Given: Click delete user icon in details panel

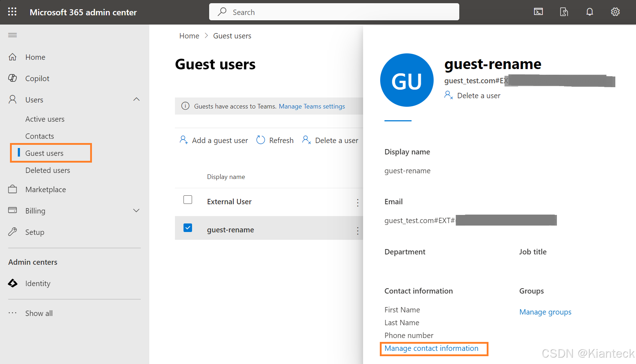Looking at the screenshot, I should (449, 95).
